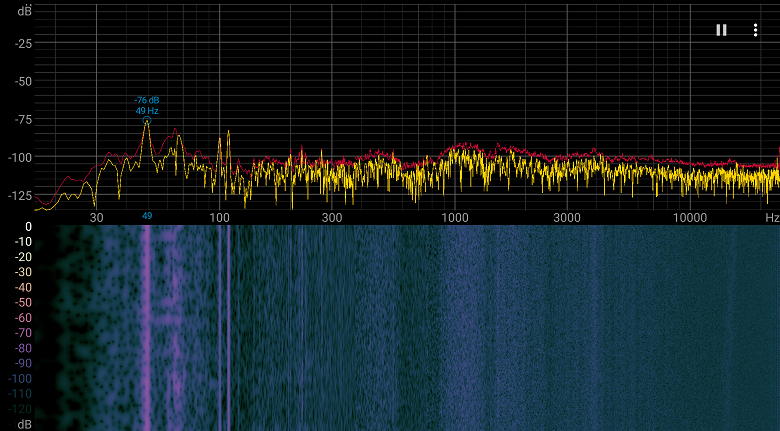Screen dimensions: 780x431
Task: Click the 3000 Hz axis label
Action: point(567,218)
